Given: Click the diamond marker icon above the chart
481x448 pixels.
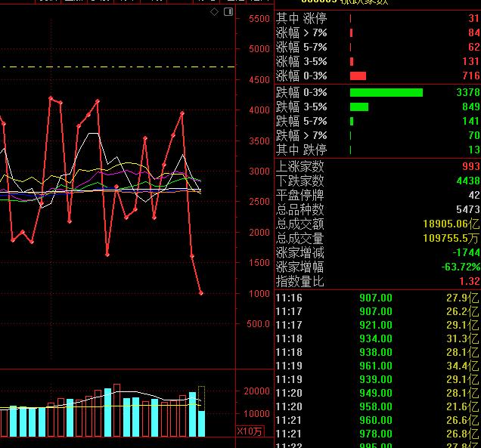Looking at the screenshot, I should point(214,12).
